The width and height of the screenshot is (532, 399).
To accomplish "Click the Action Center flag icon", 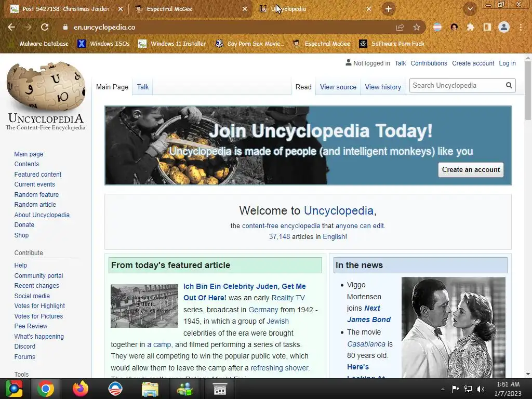I will (x=455, y=389).
